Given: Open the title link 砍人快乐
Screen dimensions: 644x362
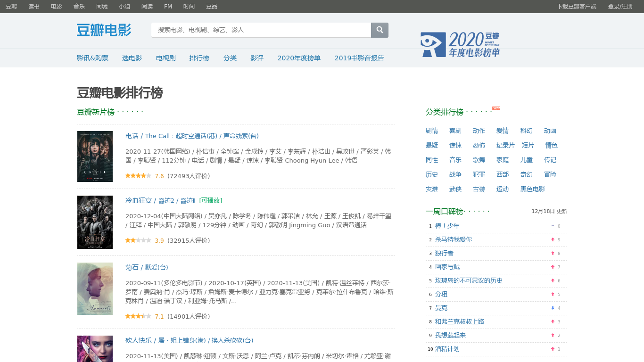Looking at the screenshot, I should (189, 340).
